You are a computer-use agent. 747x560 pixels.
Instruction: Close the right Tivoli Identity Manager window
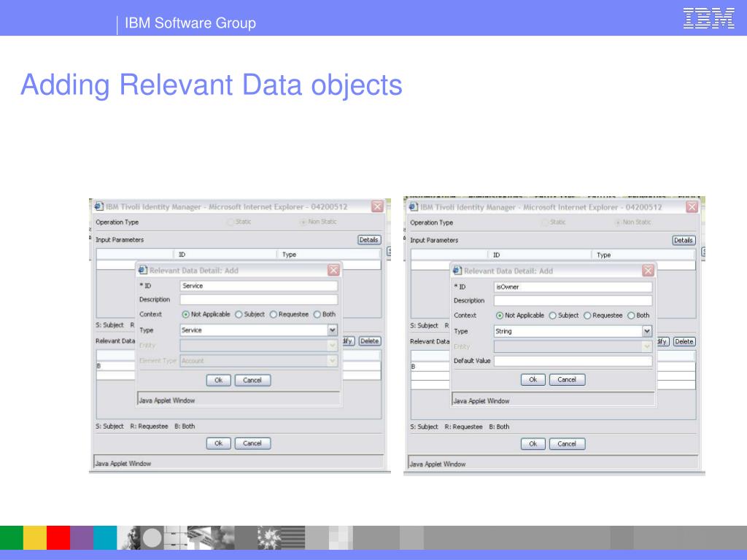692,207
